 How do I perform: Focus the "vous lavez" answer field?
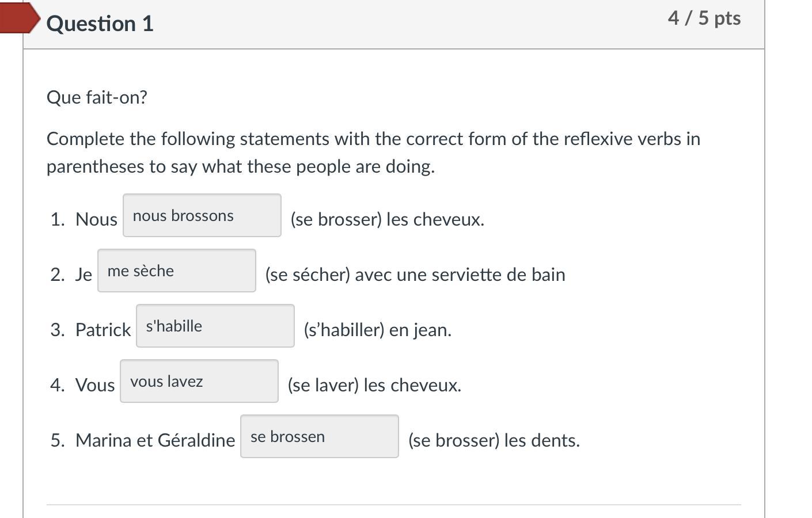coord(199,382)
